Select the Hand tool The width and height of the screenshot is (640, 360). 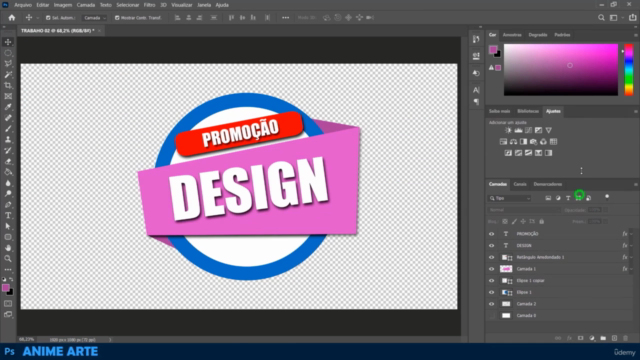click(8, 248)
